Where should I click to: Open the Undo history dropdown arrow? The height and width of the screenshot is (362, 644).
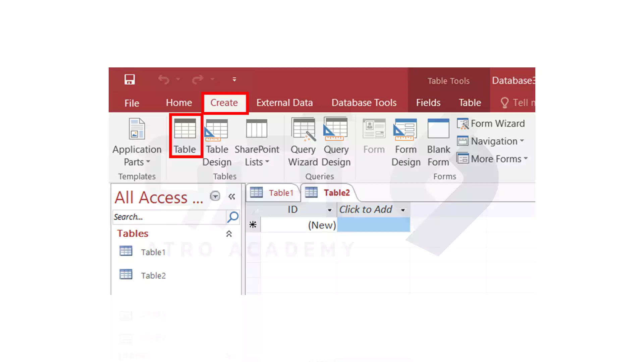pos(178,79)
